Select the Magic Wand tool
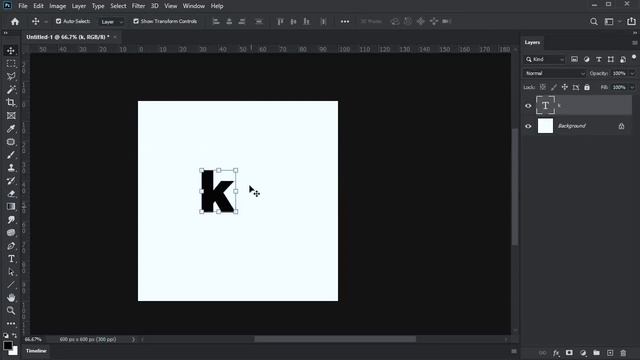The height and width of the screenshot is (360, 640). coord(11,90)
